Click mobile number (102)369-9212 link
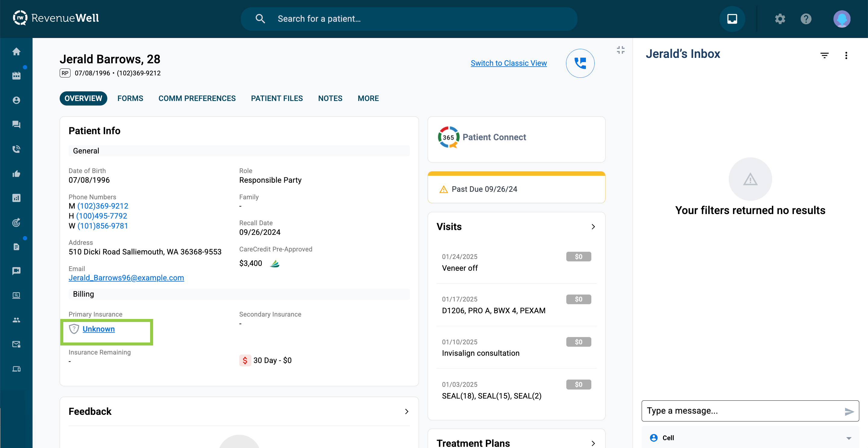 point(103,206)
